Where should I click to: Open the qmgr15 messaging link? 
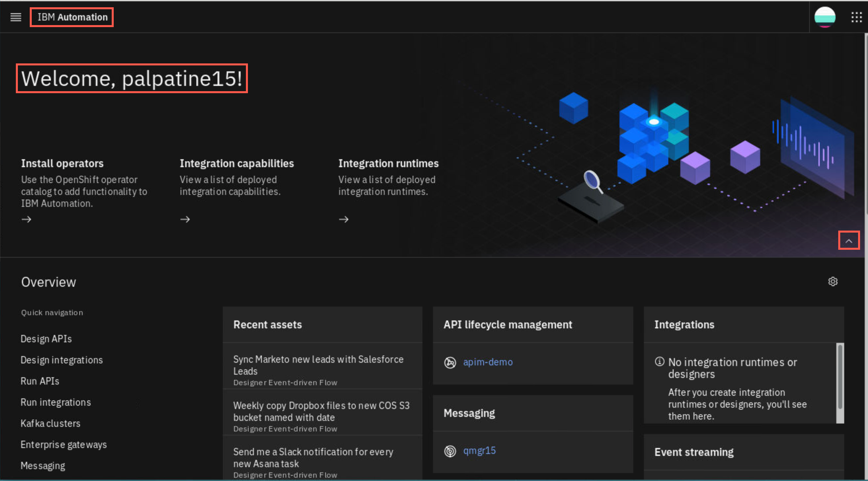point(479,450)
